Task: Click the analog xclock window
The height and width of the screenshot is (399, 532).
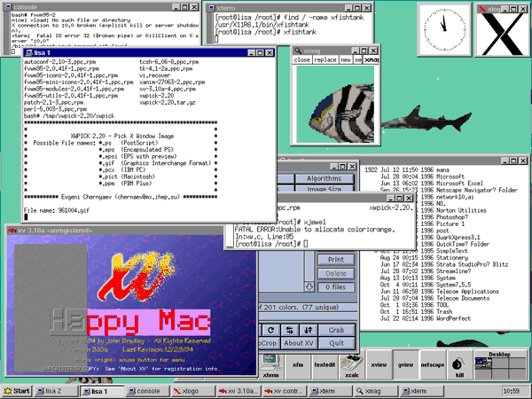Action: pos(444,29)
